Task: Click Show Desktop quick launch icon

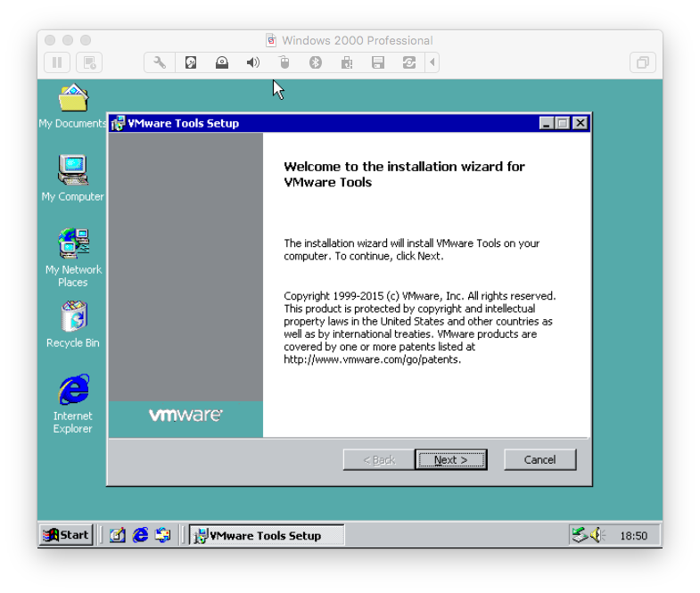Action: point(118,535)
